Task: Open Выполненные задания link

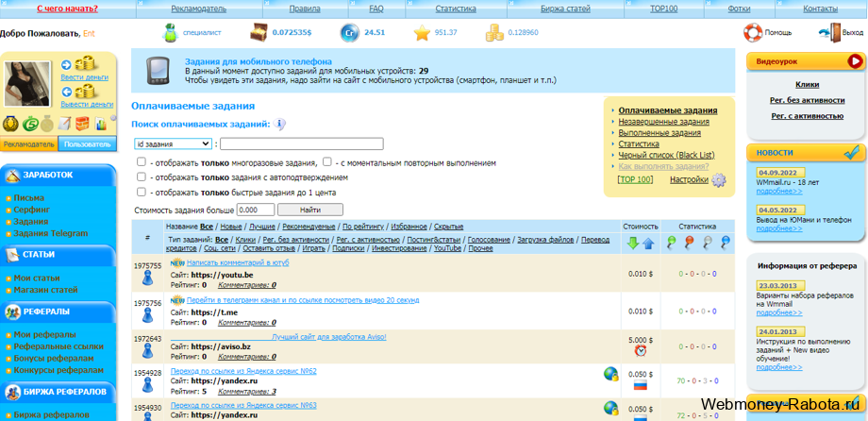Action: pyautogui.click(x=659, y=133)
